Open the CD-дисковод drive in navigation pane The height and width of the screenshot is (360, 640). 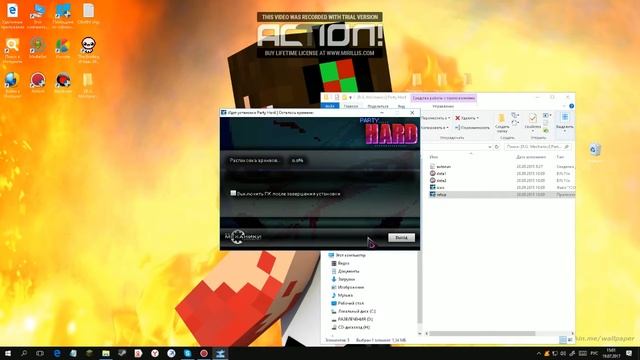[x=351, y=327]
